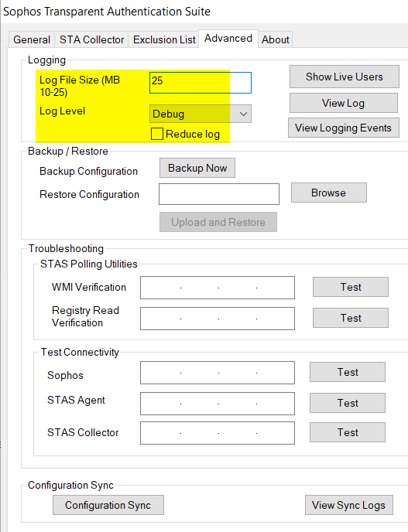Enable the Reduce log checkbox
Viewport: 408px width, 532px height.
click(157, 134)
